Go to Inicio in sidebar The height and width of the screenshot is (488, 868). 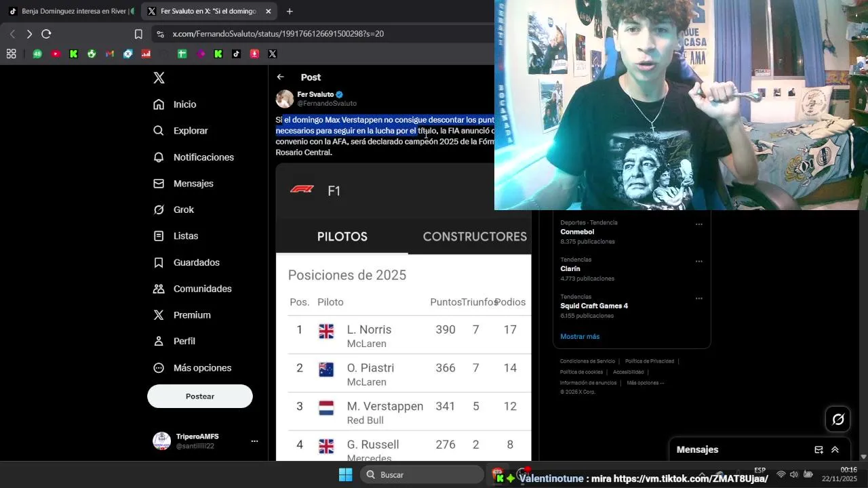click(175, 104)
